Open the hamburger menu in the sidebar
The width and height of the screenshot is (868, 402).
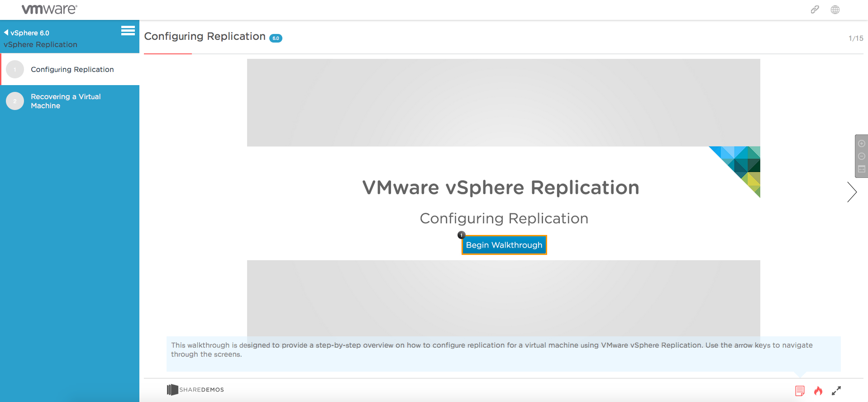[x=128, y=30]
